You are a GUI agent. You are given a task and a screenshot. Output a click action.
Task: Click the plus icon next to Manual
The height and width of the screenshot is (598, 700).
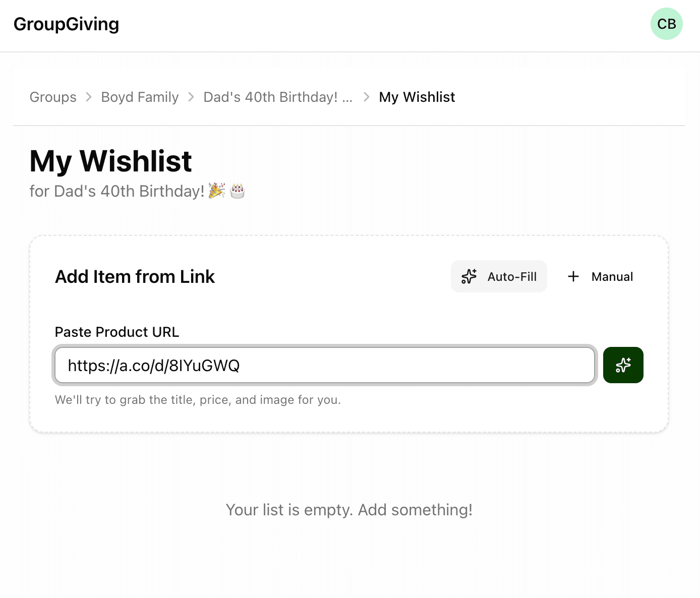[573, 276]
